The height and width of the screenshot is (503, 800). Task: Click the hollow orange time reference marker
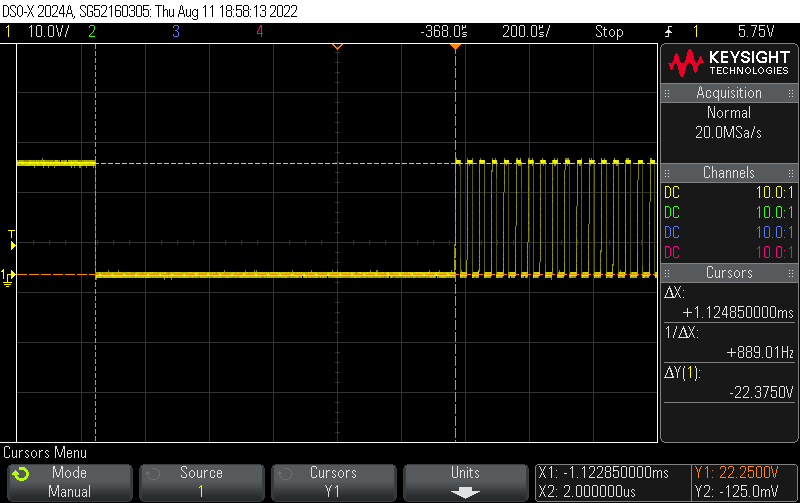(337, 47)
